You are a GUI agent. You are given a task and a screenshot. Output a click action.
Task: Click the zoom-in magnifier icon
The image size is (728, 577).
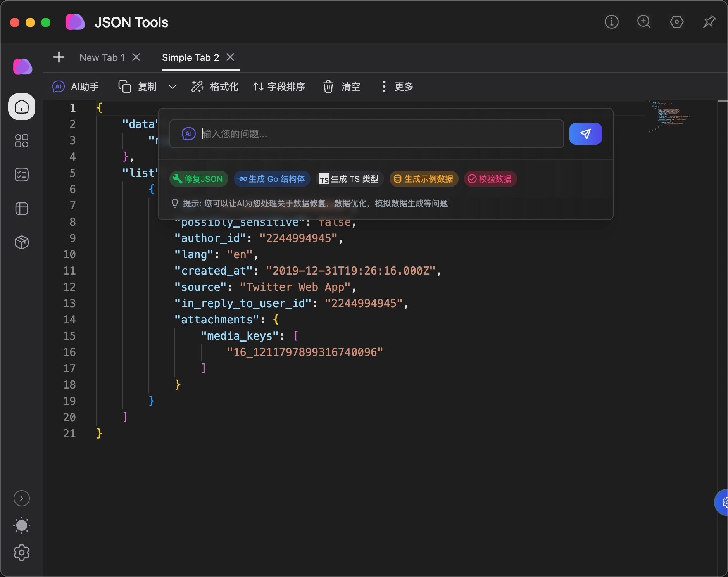[644, 22]
